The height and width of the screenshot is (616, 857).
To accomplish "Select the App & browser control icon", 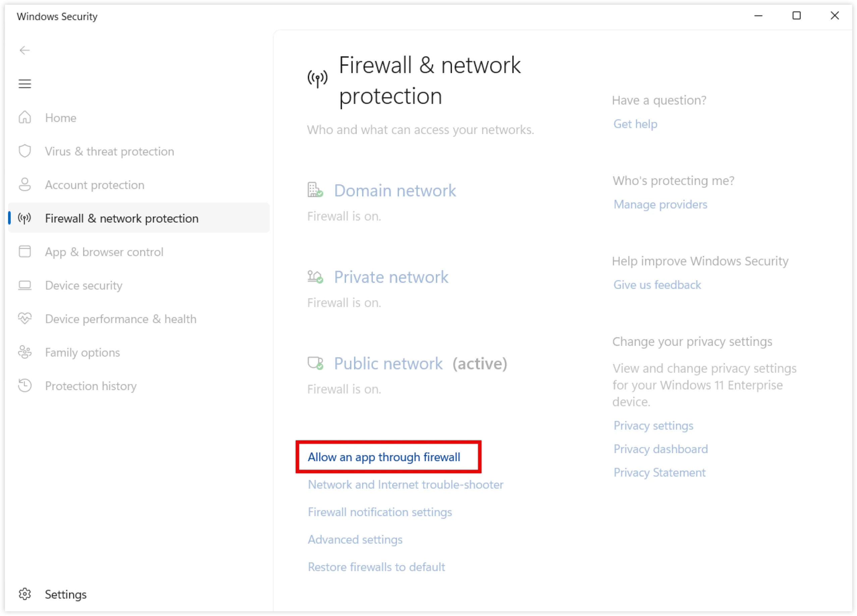I will pyautogui.click(x=25, y=252).
